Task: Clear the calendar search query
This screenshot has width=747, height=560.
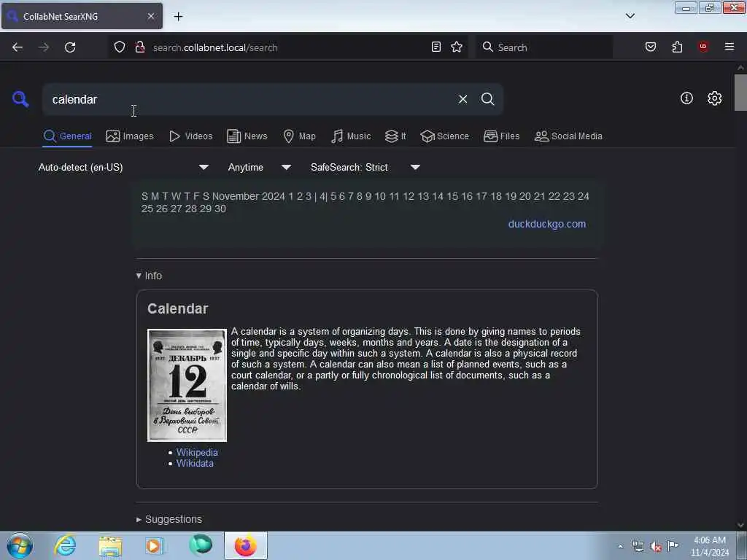Action: pos(462,99)
